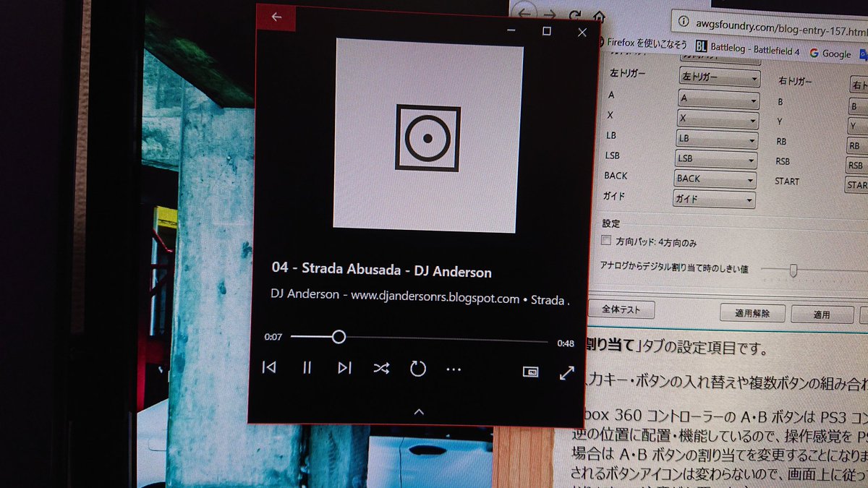Skip to the previous track

pos(269,368)
